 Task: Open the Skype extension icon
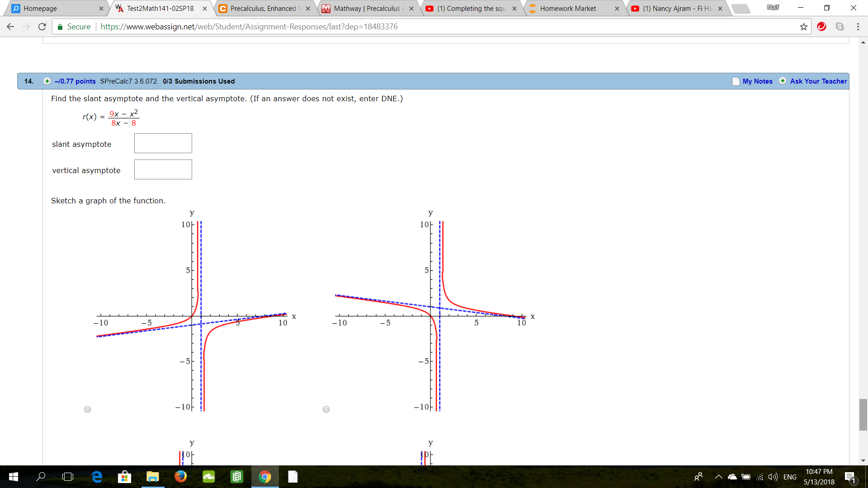click(840, 27)
